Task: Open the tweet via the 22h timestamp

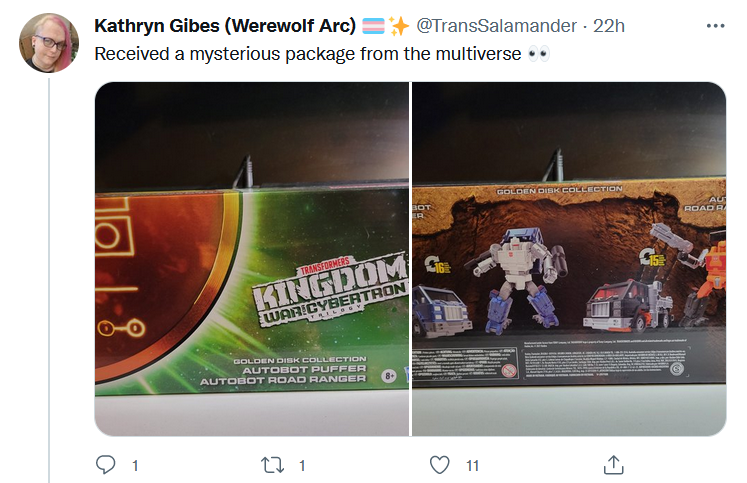Action: point(609,26)
